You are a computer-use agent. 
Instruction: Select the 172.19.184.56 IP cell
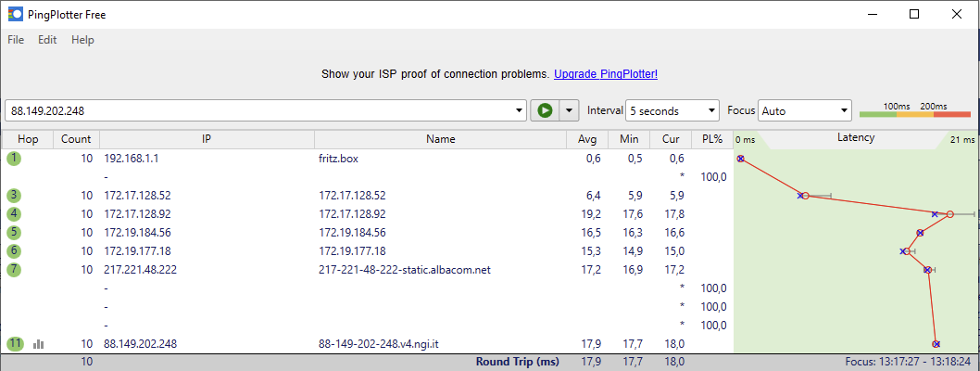click(137, 233)
